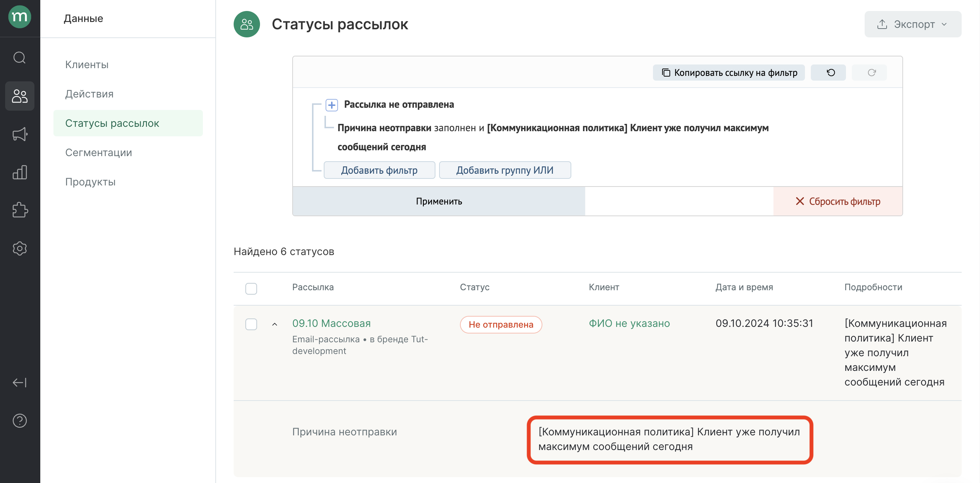Image resolution: width=980 pixels, height=483 pixels.
Task: Click the plus icon near Рассылка не отправлена
Action: [332, 105]
